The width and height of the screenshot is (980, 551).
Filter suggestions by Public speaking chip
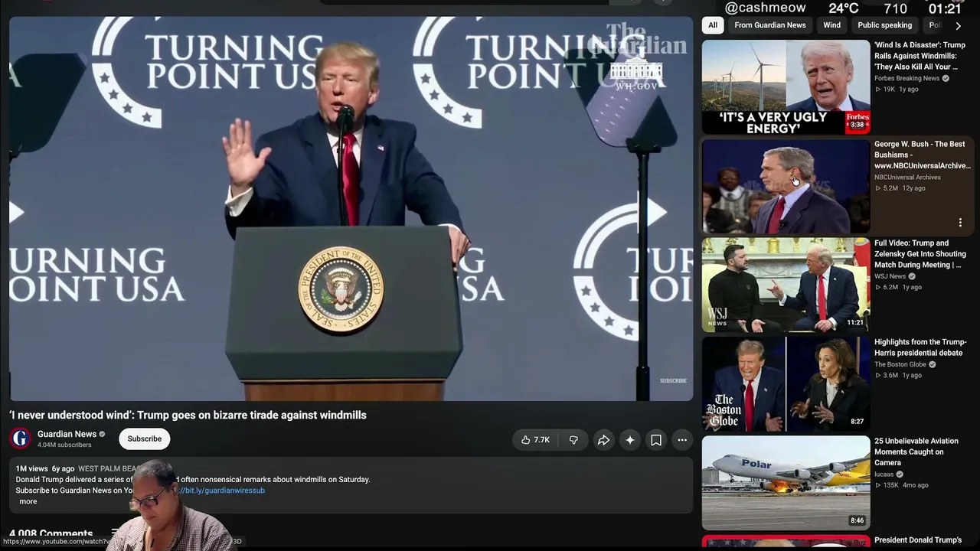click(x=885, y=25)
